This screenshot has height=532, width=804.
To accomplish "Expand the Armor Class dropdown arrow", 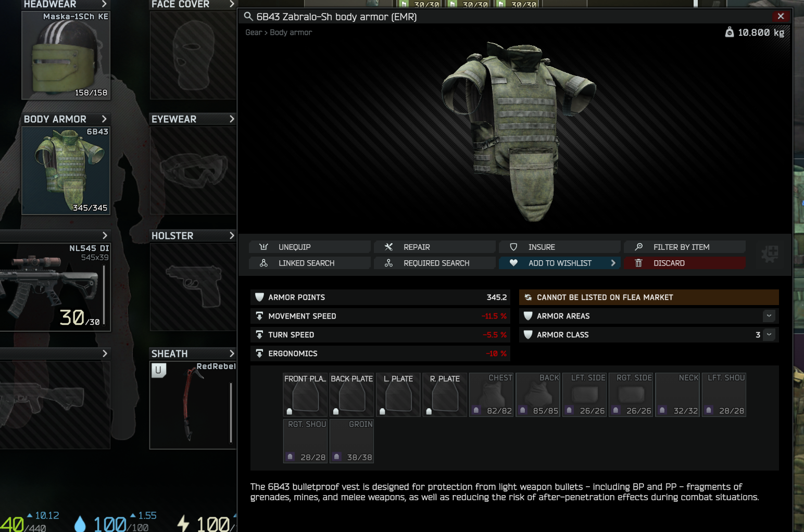I will coord(769,335).
